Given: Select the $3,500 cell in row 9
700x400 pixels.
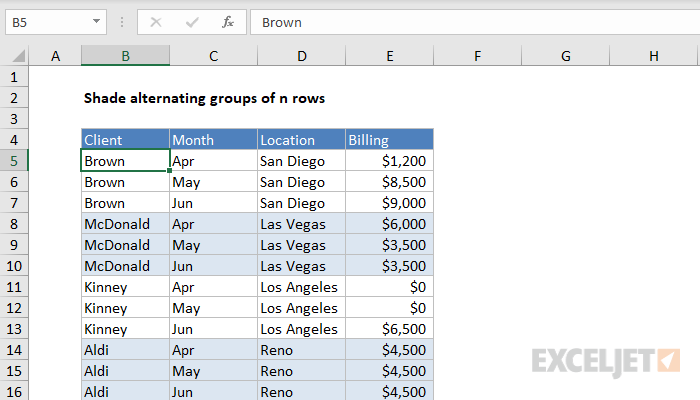Looking at the screenshot, I should [390, 245].
